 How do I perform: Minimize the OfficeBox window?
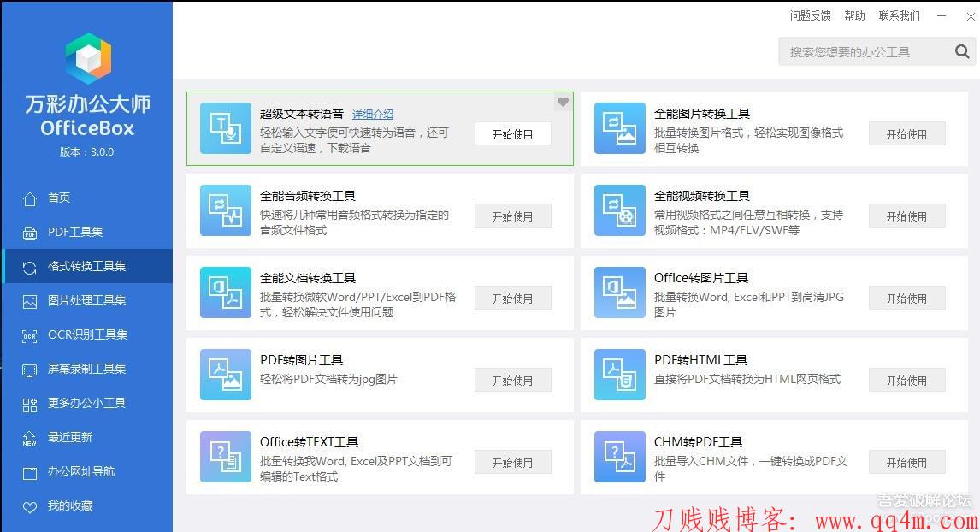(x=942, y=15)
